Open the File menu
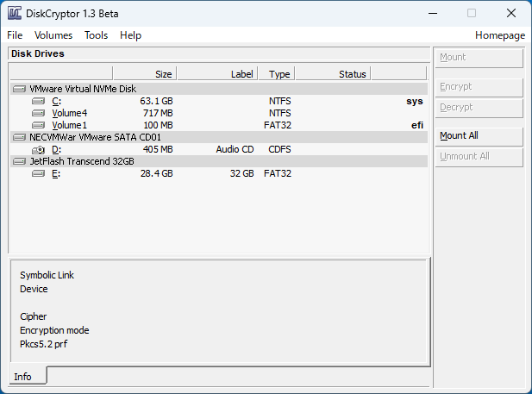This screenshot has height=394, width=532. [15, 35]
